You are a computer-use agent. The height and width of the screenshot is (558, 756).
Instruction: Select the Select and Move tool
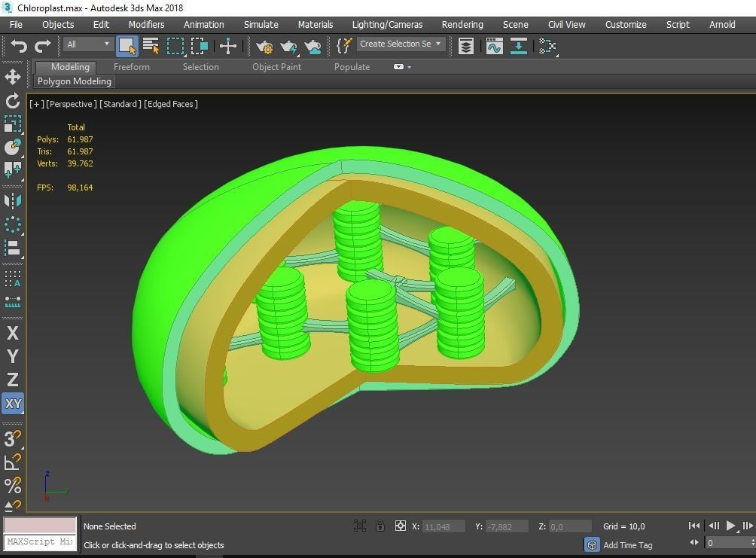228,46
